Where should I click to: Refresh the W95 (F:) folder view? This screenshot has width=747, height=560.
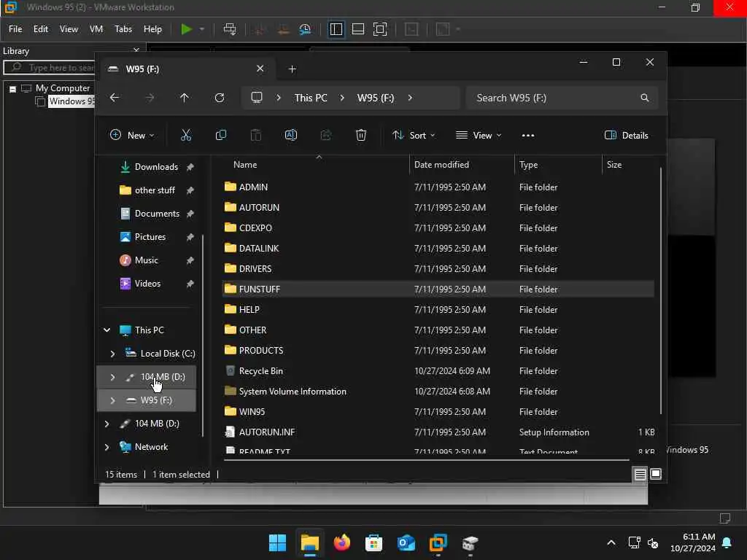click(220, 98)
